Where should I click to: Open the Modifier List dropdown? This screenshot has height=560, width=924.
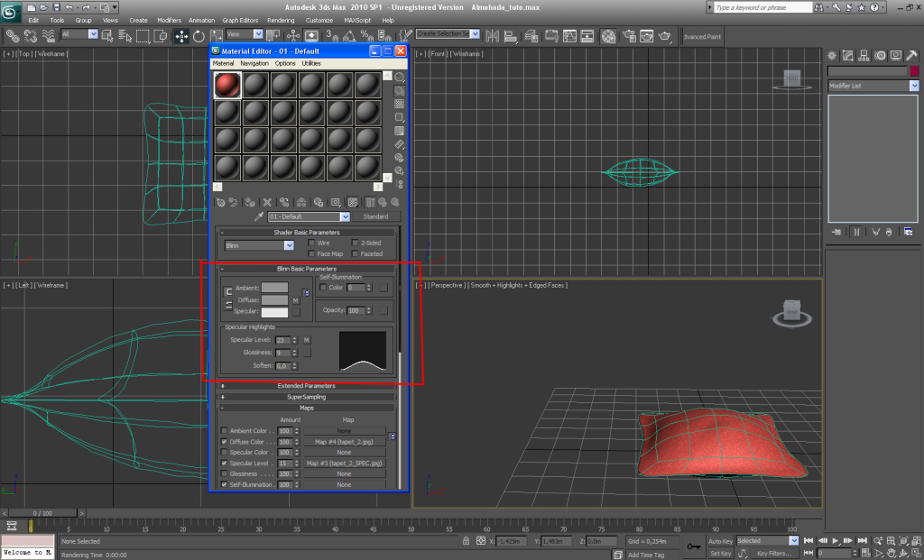click(873, 86)
